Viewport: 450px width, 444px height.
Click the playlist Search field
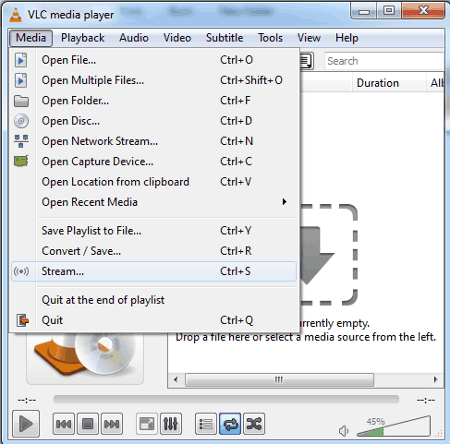tap(384, 61)
